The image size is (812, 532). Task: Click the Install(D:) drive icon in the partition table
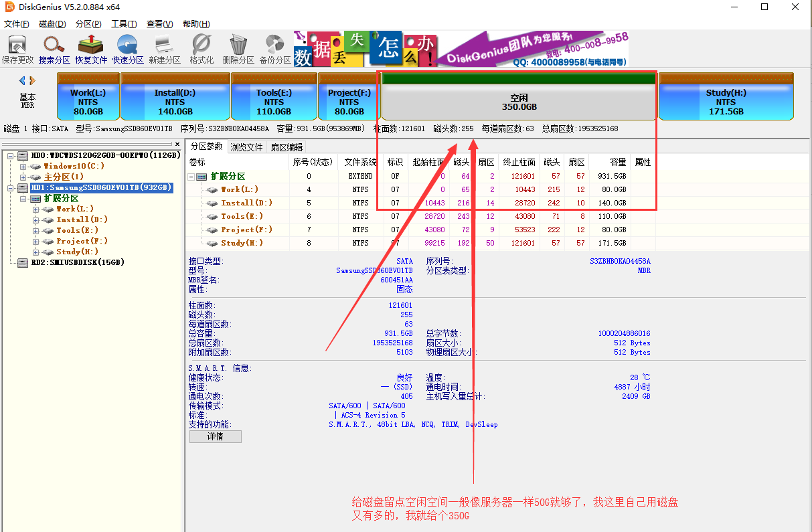[x=212, y=203]
